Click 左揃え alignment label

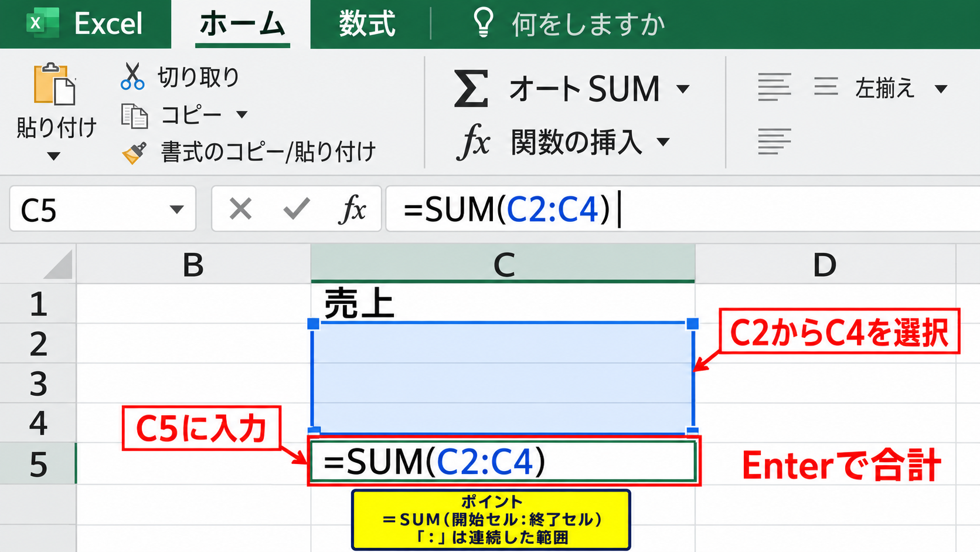coord(884,89)
